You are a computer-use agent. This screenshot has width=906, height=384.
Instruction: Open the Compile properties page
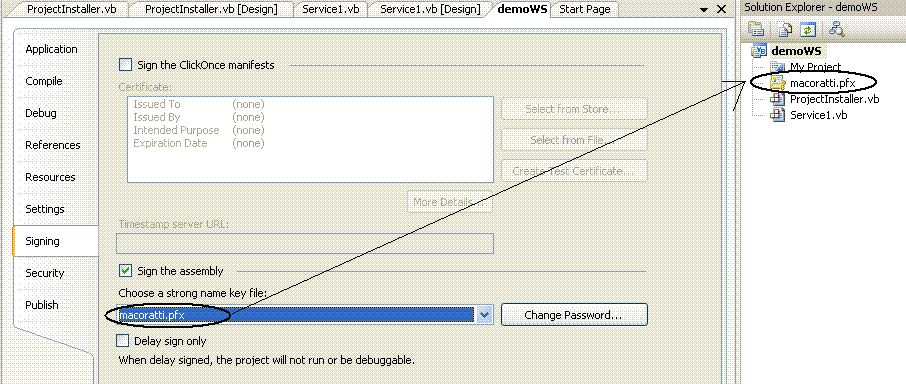[44, 81]
